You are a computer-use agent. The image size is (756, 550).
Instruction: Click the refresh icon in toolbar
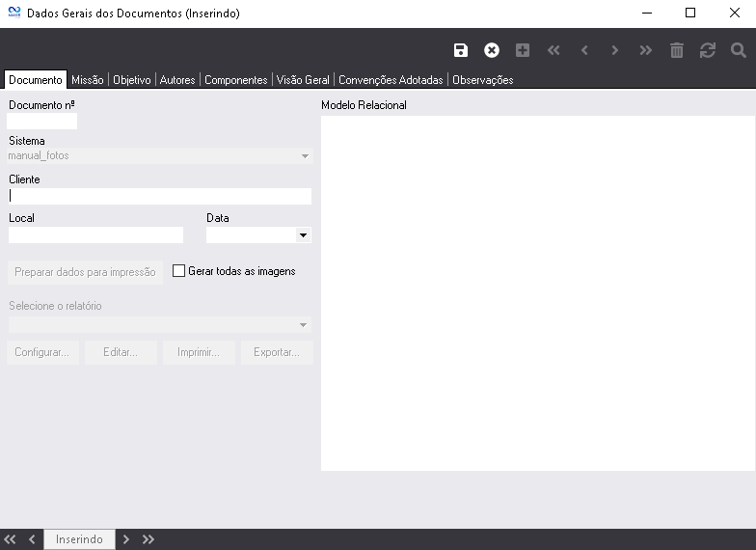click(708, 50)
